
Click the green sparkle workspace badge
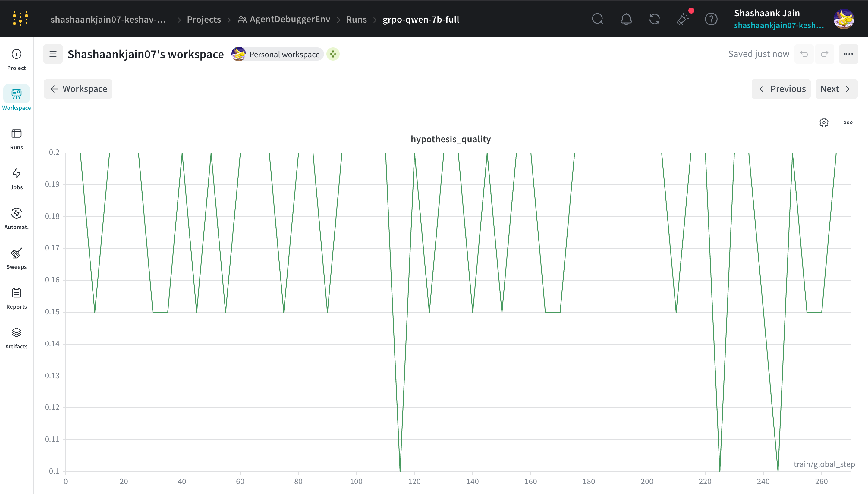(333, 54)
